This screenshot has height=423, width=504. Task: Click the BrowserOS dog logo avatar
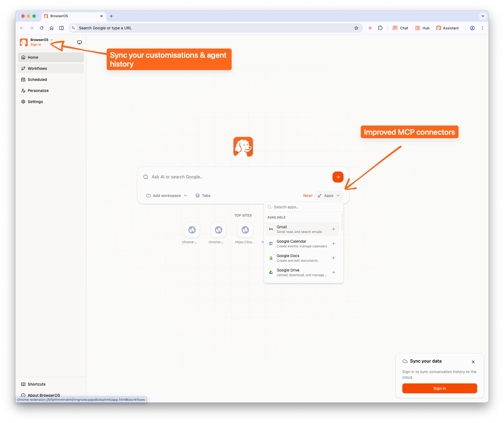tap(24, 42)
